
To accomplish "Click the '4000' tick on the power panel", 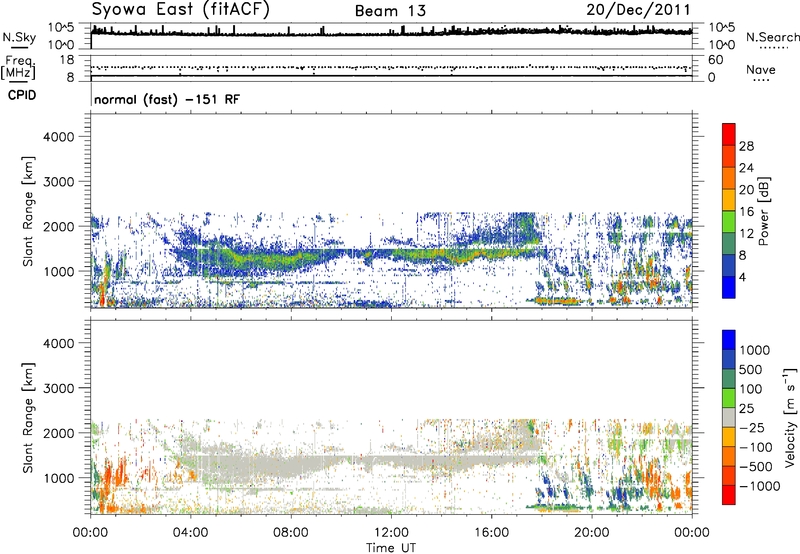I will click(x=58, y=137).
